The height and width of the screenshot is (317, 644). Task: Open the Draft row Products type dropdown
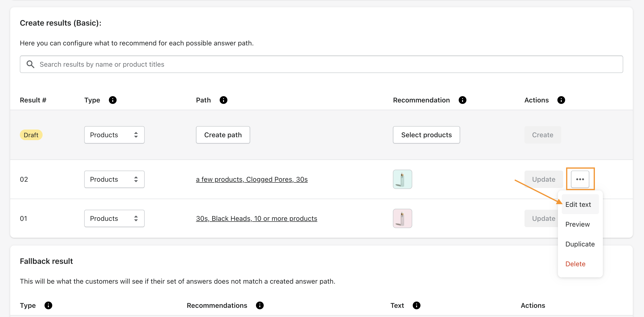[114, 135]
